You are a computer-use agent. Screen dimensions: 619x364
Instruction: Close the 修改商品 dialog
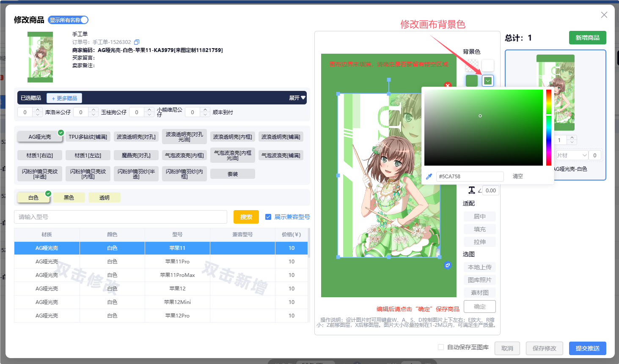point(604,15)
